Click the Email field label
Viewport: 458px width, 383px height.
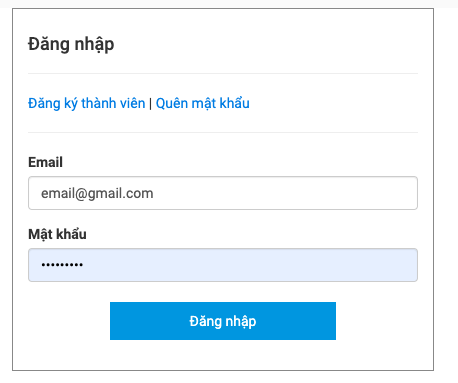[45, 162]
